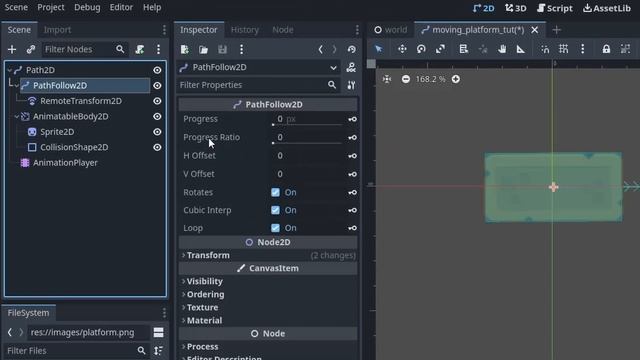Switch to Script workspace
The height and width of the screenshot is (360, 640).
[555, 8]
